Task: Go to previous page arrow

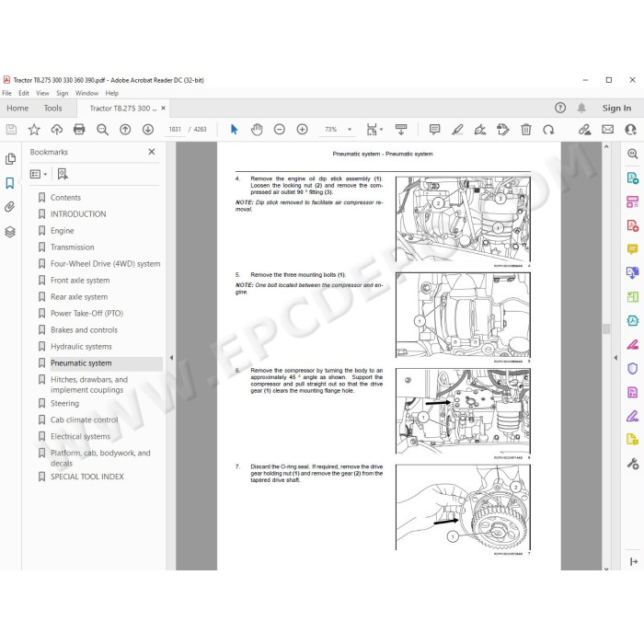Action: pyautogui.click(x=125, y=130)
